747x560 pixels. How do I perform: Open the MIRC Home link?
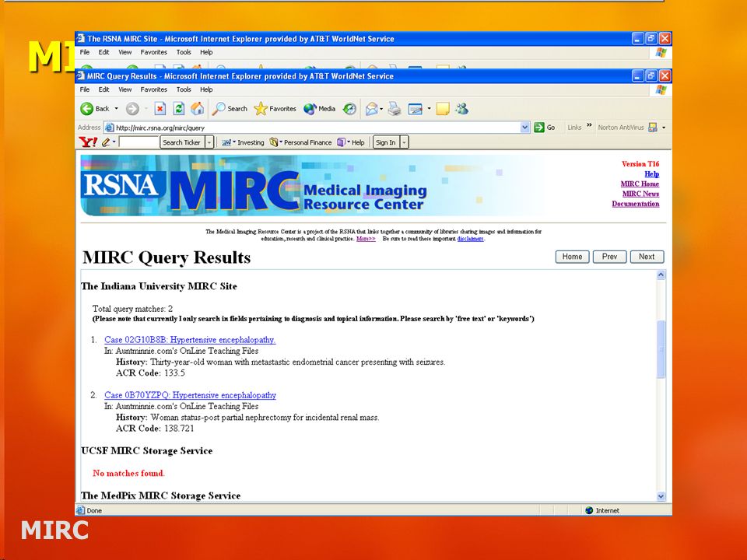[640, 184]
